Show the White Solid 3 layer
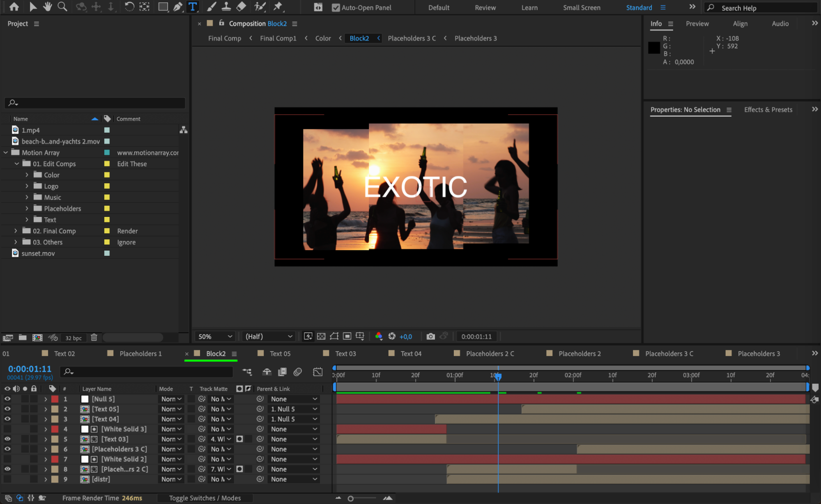Viewport: 821px width, 504px height. [x=7, y=429]
